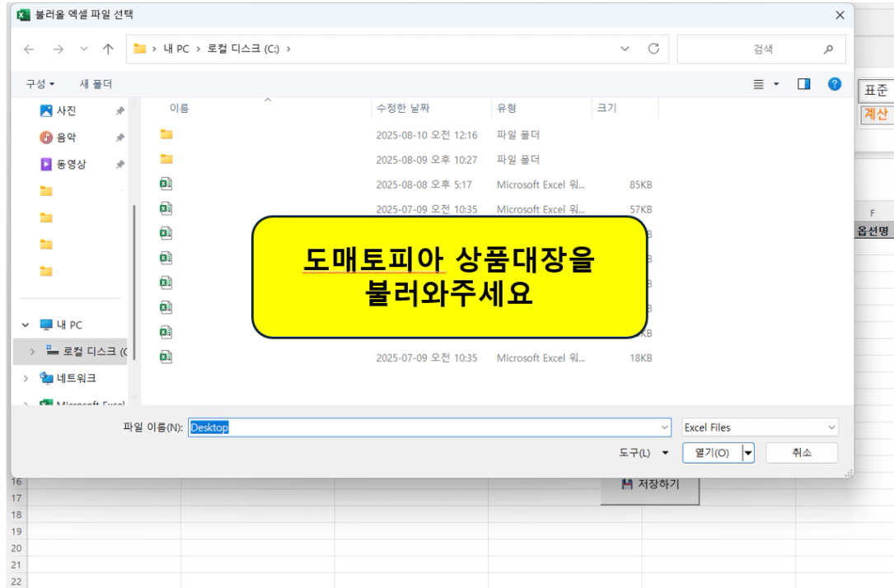Select the 표준 cell style in Excel
894x588 pixels.
(876, 91)
